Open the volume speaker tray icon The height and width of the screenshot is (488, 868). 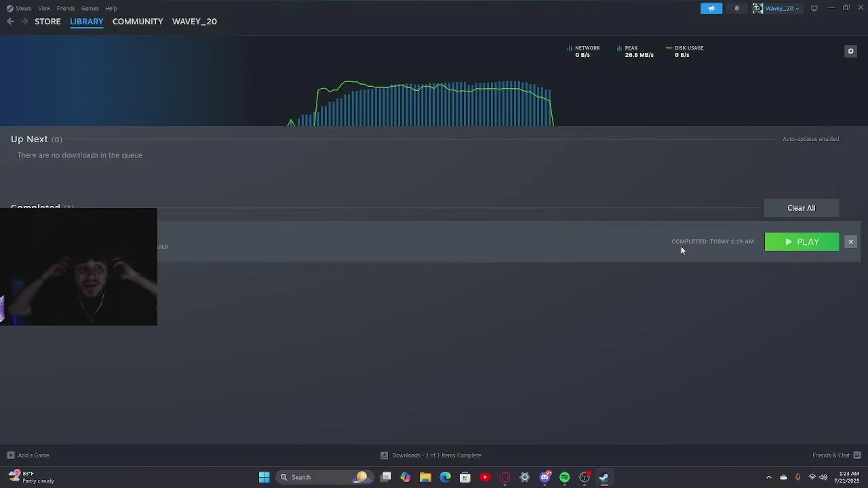[x=823, y=477]
